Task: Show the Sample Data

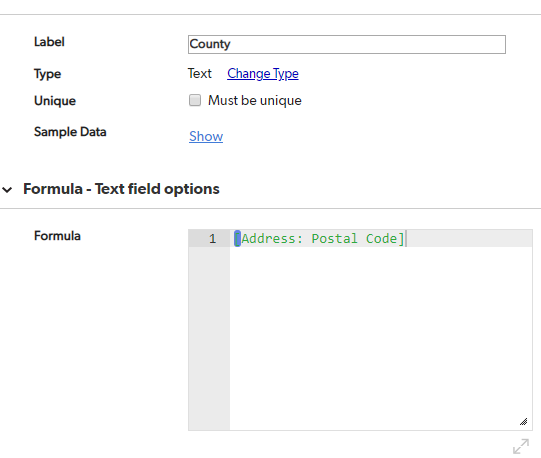Action: click(206, 136)
